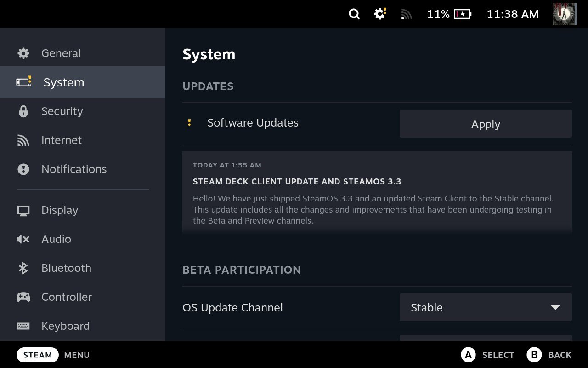Select the Audio muted-speaker icon
The height and width of the screenshot is (368, 588).
pos(23,239)
